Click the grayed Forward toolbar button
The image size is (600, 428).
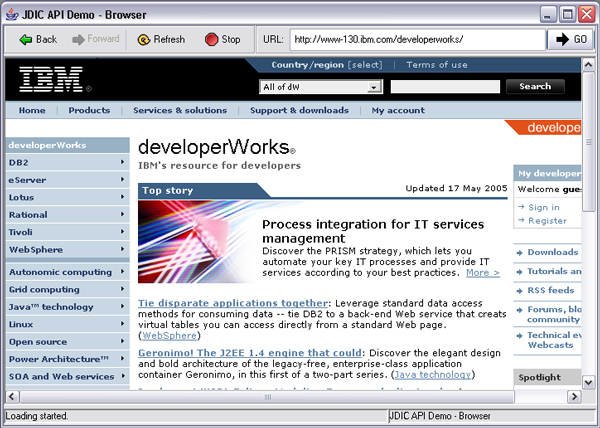click(x=96, y=39)
